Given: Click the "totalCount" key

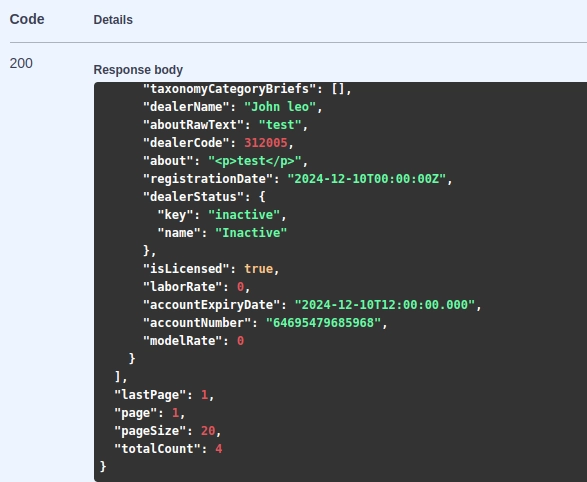Looking at the screenshot, I should tap(157, 449).
